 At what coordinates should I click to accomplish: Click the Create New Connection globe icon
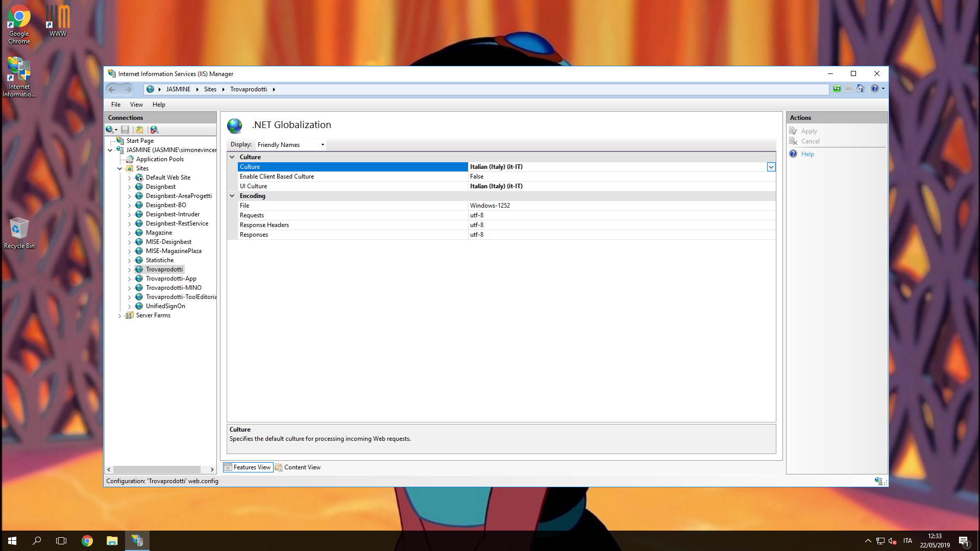110,130
